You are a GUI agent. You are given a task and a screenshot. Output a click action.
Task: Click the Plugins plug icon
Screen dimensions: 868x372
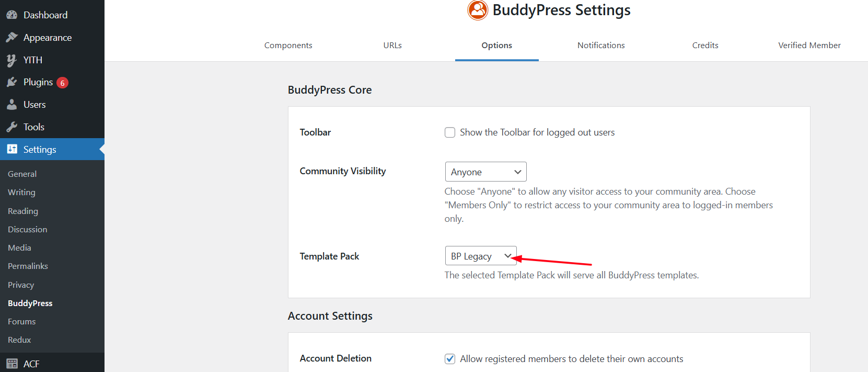pos(11,82)
